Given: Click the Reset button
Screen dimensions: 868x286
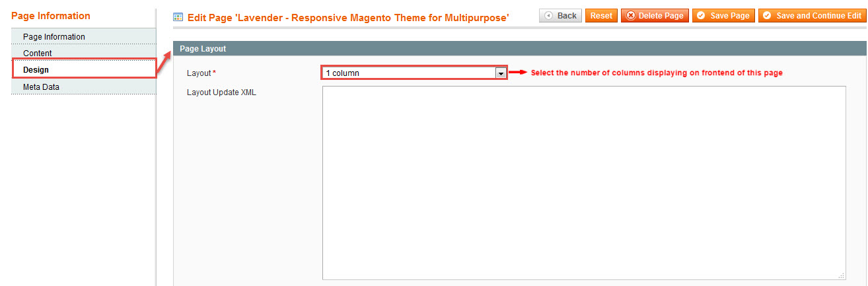Looking at the screenshot, I should [x=601, y=16].
